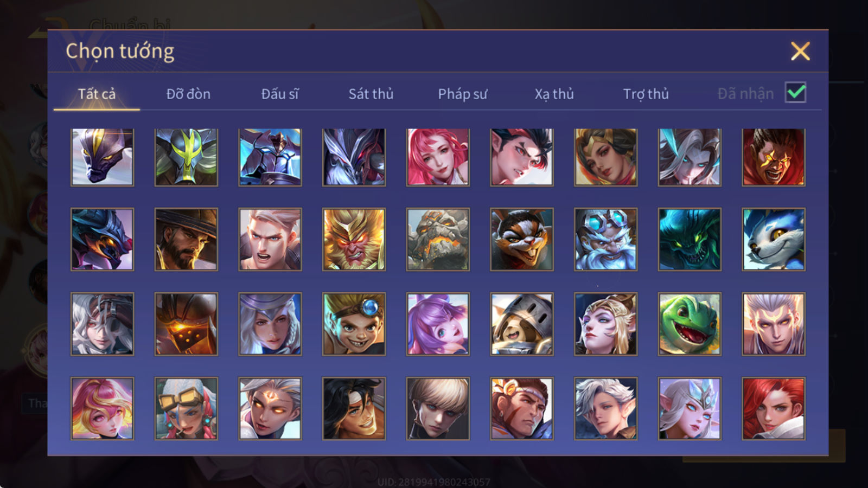Pick the purple-haired bunny-eared girl hero

(438, 324)
